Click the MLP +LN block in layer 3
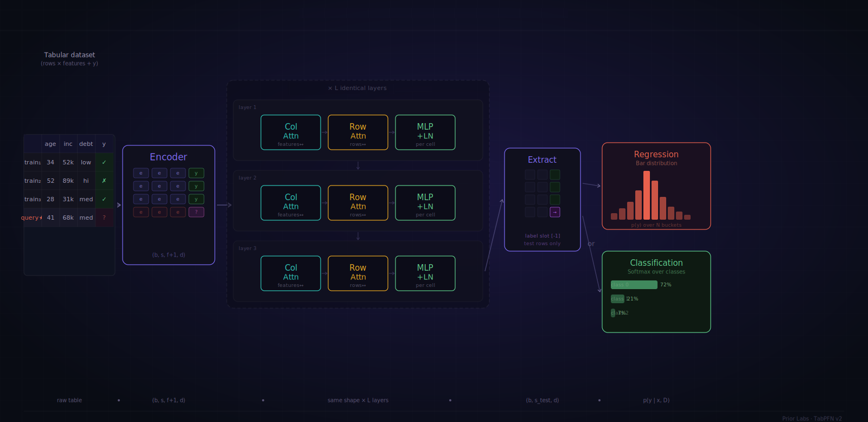Screen dimensions: 868x422 coord(425,273)
